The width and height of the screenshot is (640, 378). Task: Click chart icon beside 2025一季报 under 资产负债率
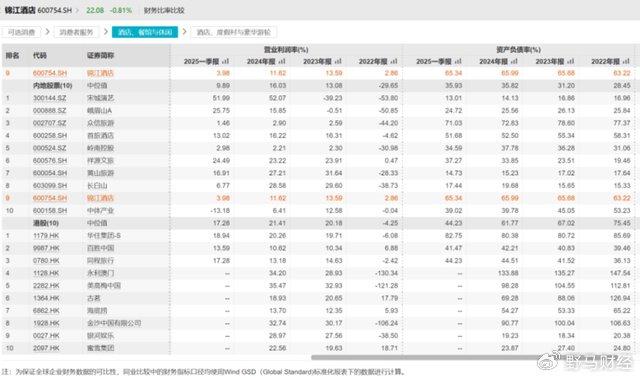coord(458,62)
